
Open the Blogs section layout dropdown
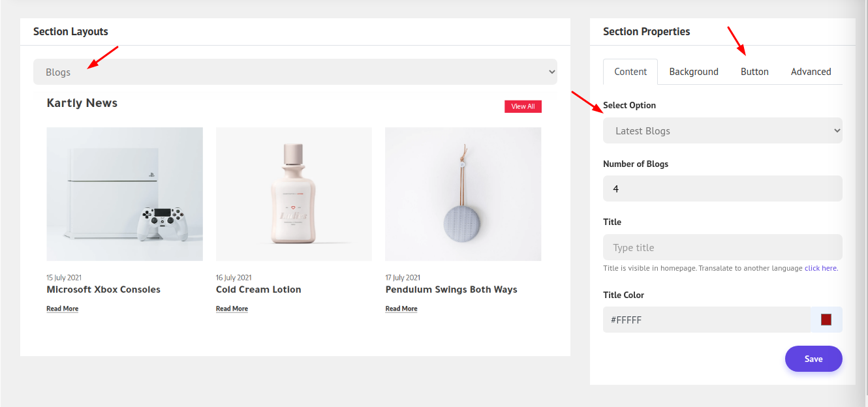pos(295,72)
